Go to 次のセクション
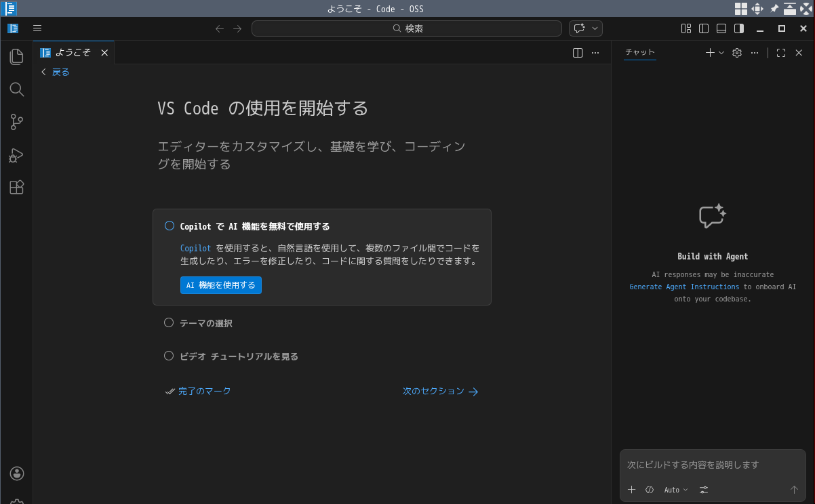 441,391
